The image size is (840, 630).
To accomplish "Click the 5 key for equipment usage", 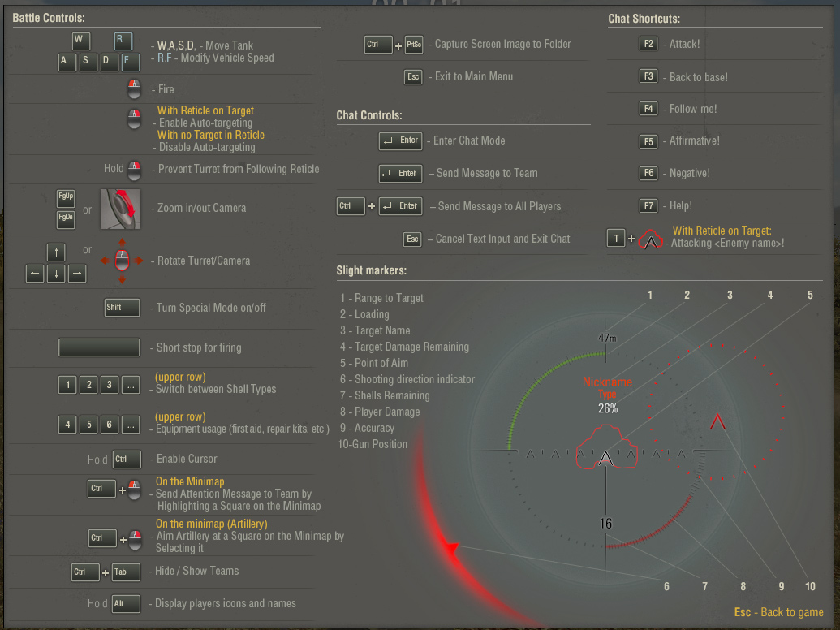I will pyautogui.click(x=88, y=425).
